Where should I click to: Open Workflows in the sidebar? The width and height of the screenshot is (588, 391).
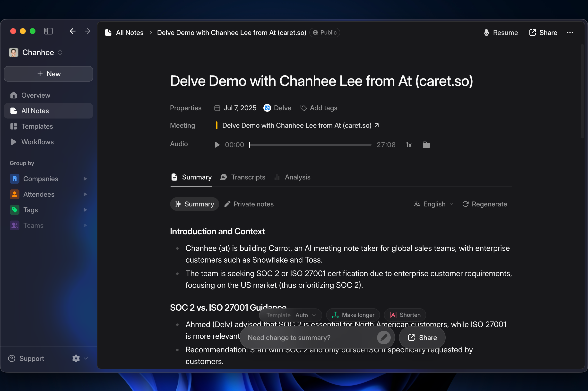click(48, 142)
